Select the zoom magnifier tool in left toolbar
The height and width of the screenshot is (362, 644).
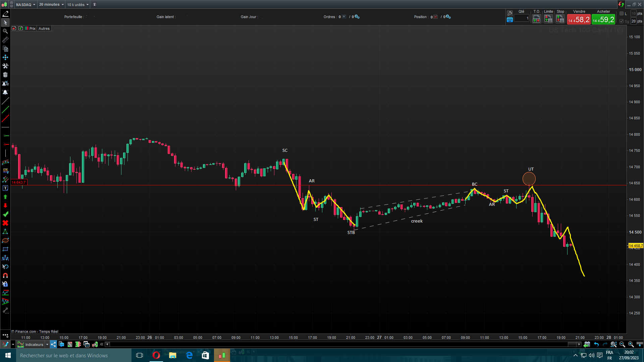5,31
